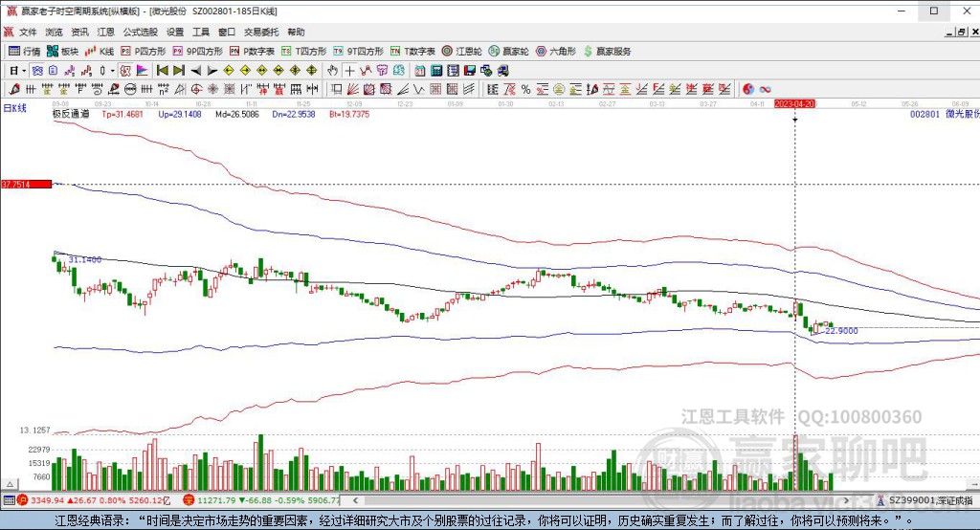Image resolution: width=980 pixels, height=530 pixels.
Task: Open the 江恩 menu
Action: click(105, 32)
